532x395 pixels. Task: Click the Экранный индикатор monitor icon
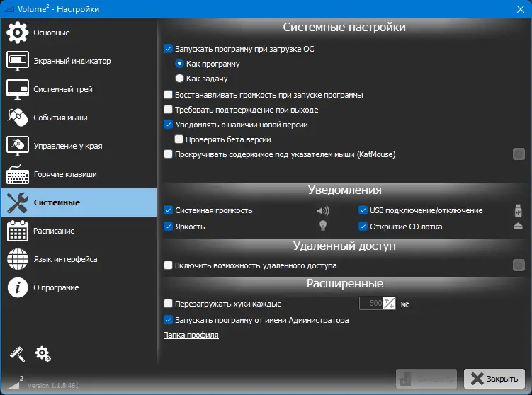pos(17,61)
